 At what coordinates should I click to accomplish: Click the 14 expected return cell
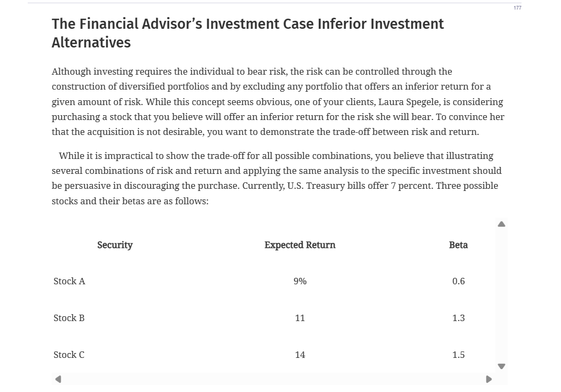(300, 355)
